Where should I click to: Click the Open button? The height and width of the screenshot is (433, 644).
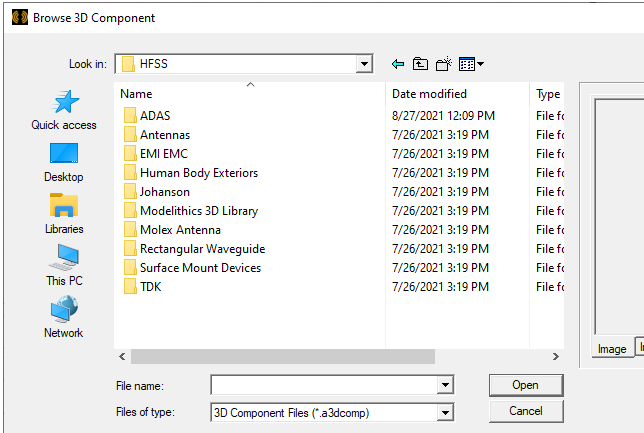pyautogui.click(x=526, y=385)
